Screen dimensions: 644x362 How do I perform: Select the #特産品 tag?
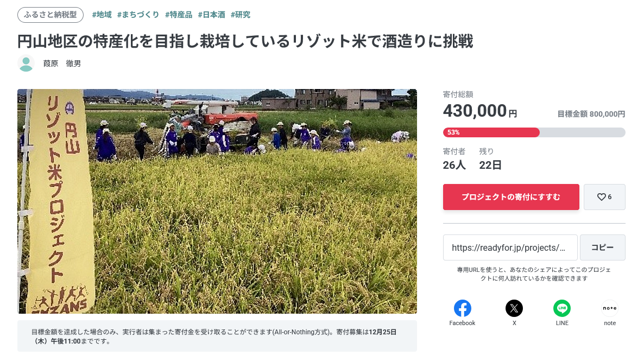coord(179,15)
